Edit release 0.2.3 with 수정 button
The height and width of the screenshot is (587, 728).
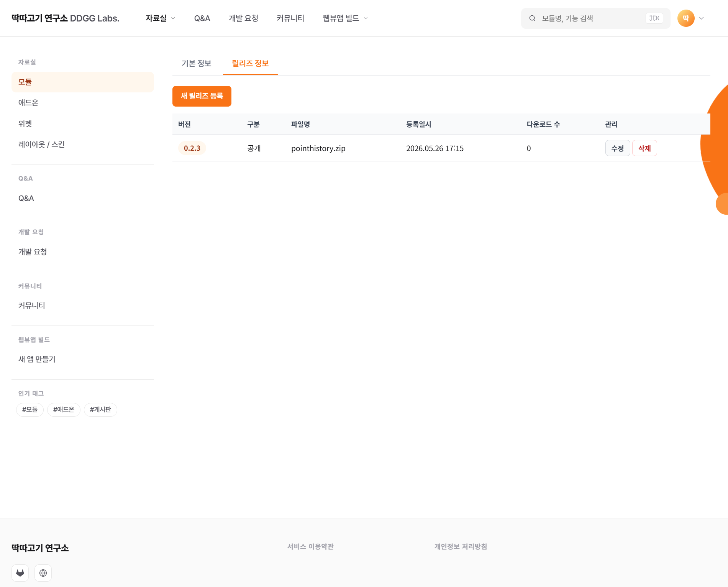pos(618,148)
